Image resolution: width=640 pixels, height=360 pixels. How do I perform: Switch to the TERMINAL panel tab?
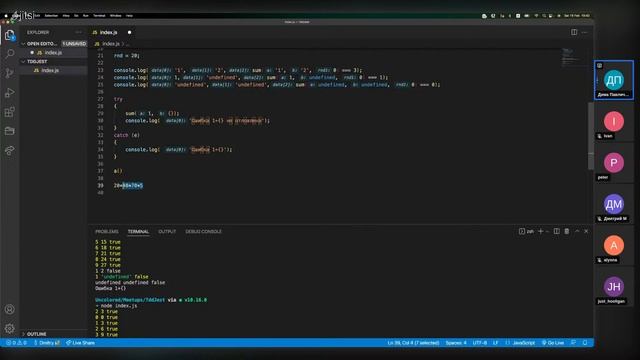coord(138,231)
